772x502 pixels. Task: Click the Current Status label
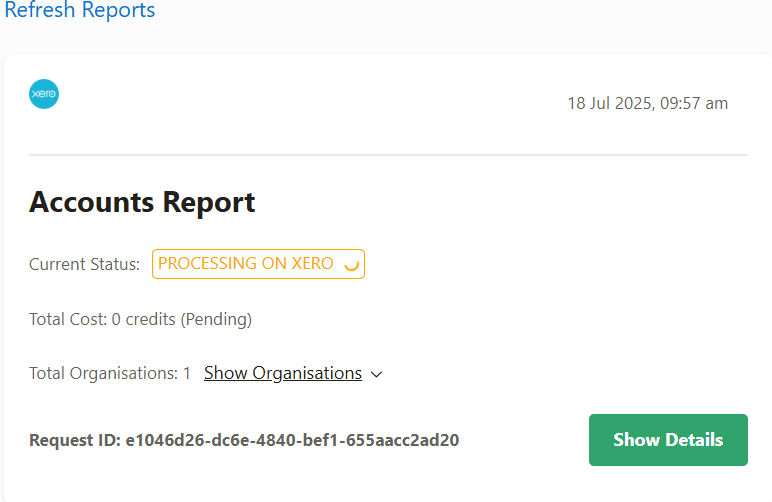click(84, 264)
